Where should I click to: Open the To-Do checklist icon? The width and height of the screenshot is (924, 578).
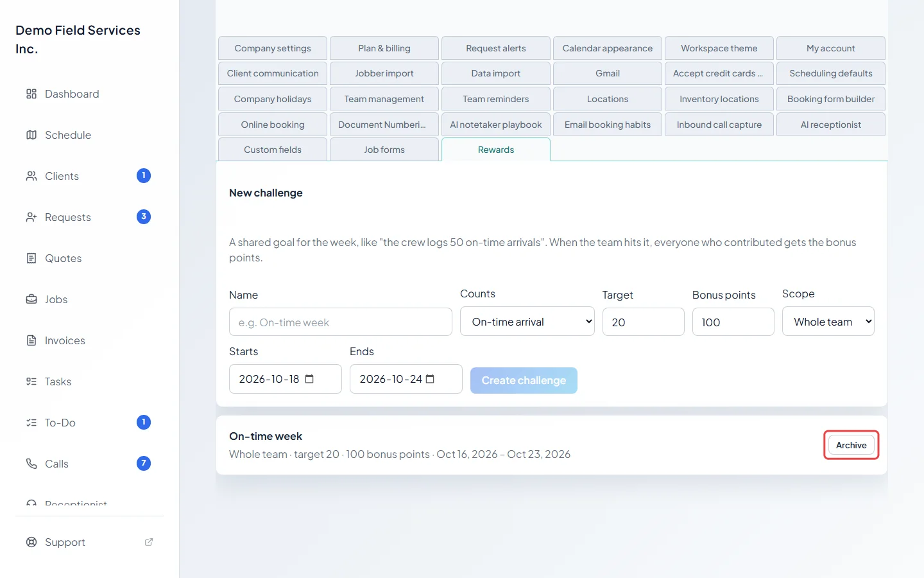coord(31,423)
